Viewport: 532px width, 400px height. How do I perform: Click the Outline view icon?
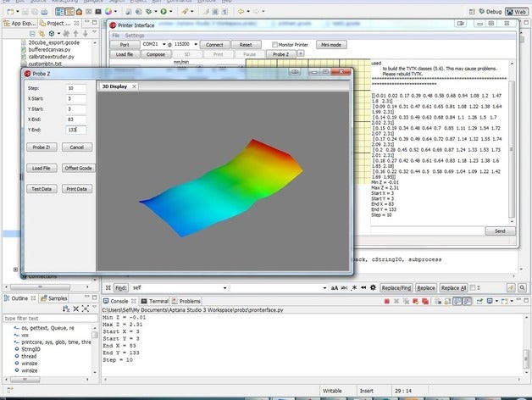7,298
